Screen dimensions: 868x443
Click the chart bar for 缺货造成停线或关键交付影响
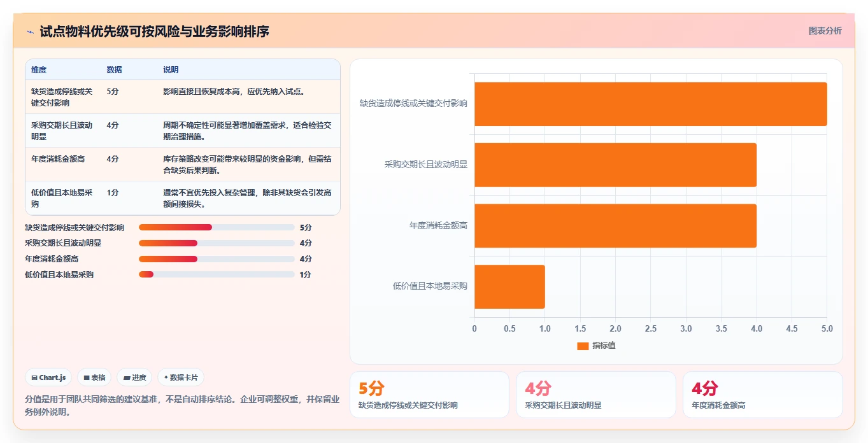(651, 104)
